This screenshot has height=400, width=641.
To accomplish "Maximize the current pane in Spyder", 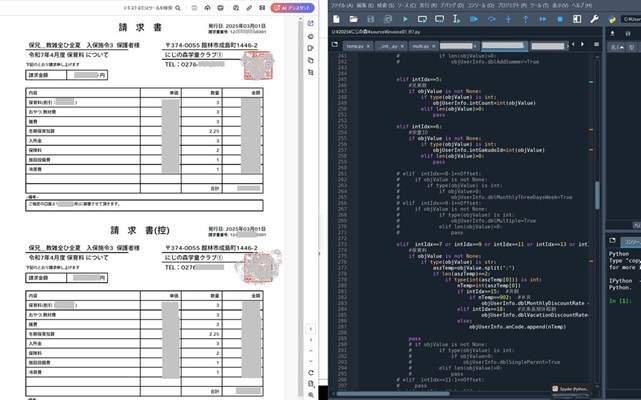I will [x=577, y=19].
